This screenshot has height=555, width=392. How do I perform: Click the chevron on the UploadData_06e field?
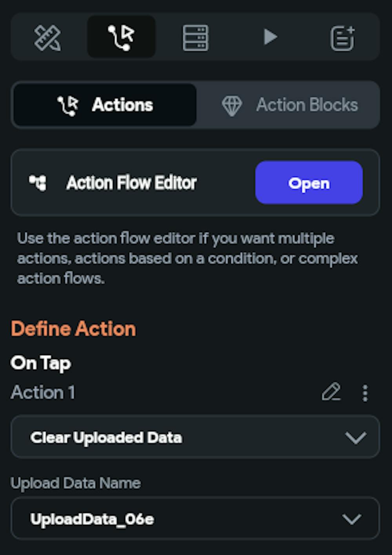click(x=352, y=519)
